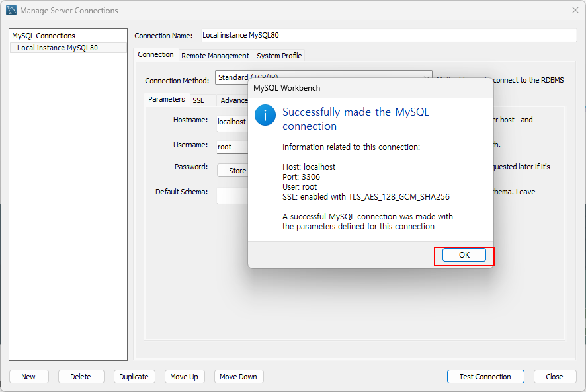Screen dimensions: 586x392
Task: Duplicate the selected connection
Action: [x=134, y=377]
